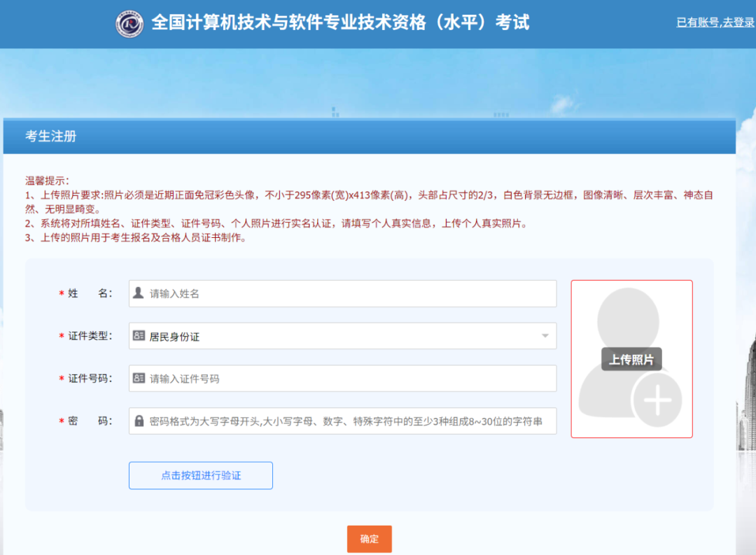Click the 证件号码 field label
Image resolution: width=756 pixels, height=555 pixels.
(x=90, y=378)
